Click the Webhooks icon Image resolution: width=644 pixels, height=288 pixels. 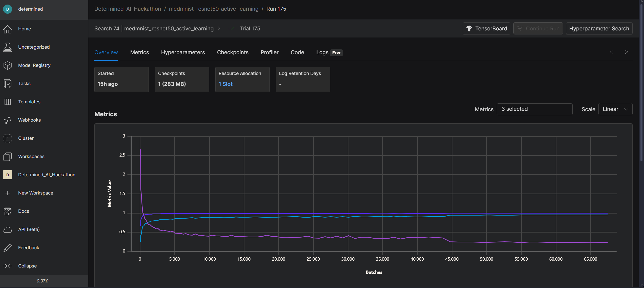8,120
